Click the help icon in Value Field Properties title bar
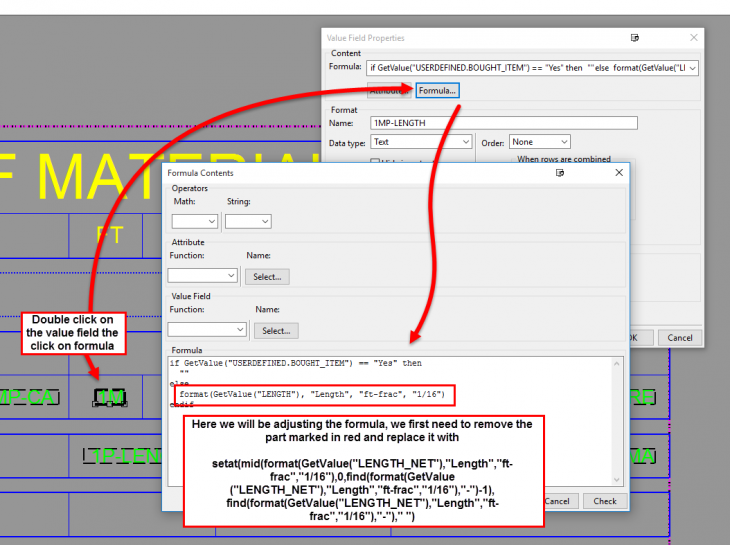The height and width of the screenshot is (545, 730). (x=634, y=38)
